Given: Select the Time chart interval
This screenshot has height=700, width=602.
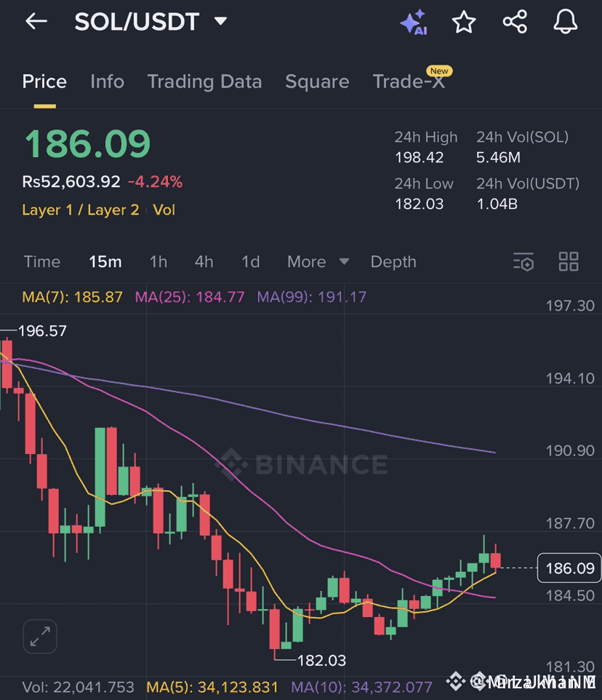Looking at the screenshot, I should point(42,262).
